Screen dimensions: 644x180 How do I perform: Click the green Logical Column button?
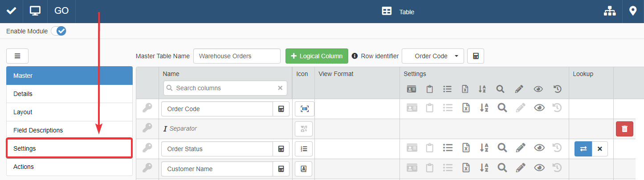316,56
